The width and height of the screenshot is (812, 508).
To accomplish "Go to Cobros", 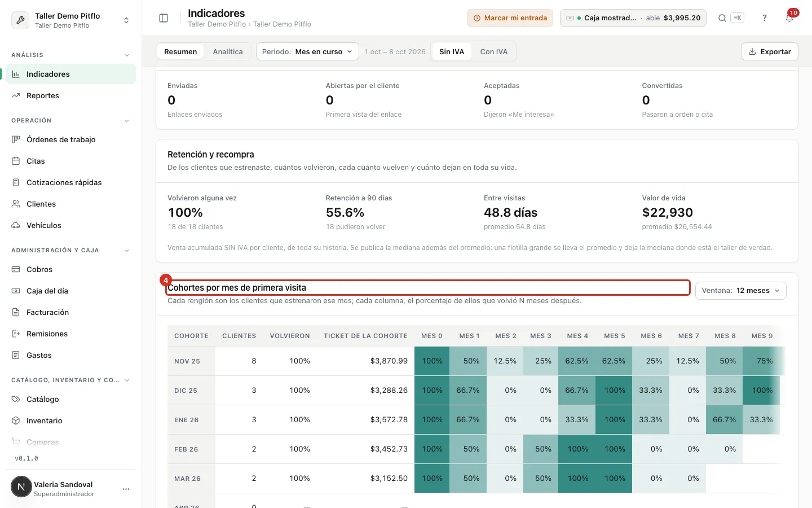I will coord(70,269).
